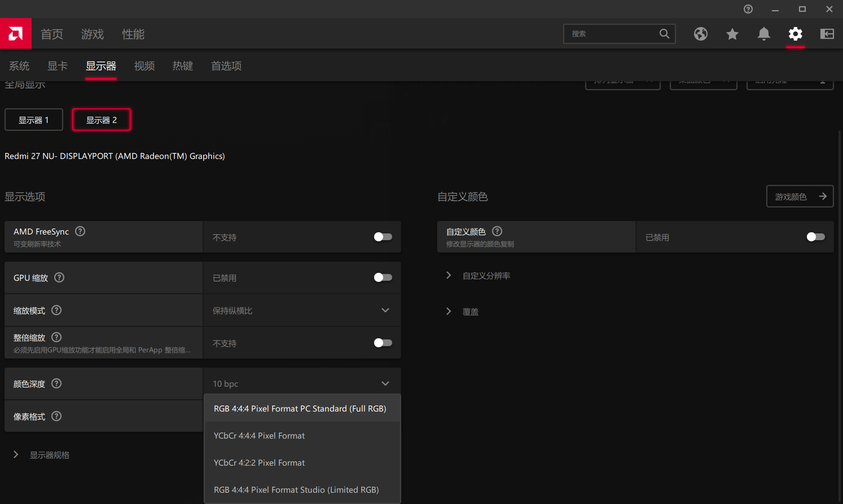Click the Redmi 27 NU- DISPLAYPORT text
Screen dimensions: 843x504
(x=115, y=156)
